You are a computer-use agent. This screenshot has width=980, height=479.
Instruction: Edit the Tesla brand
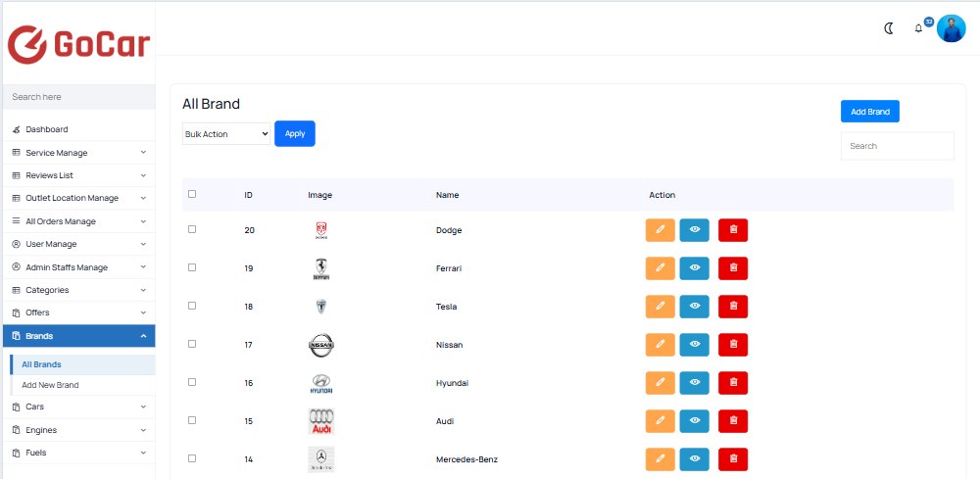coord(660,307)
